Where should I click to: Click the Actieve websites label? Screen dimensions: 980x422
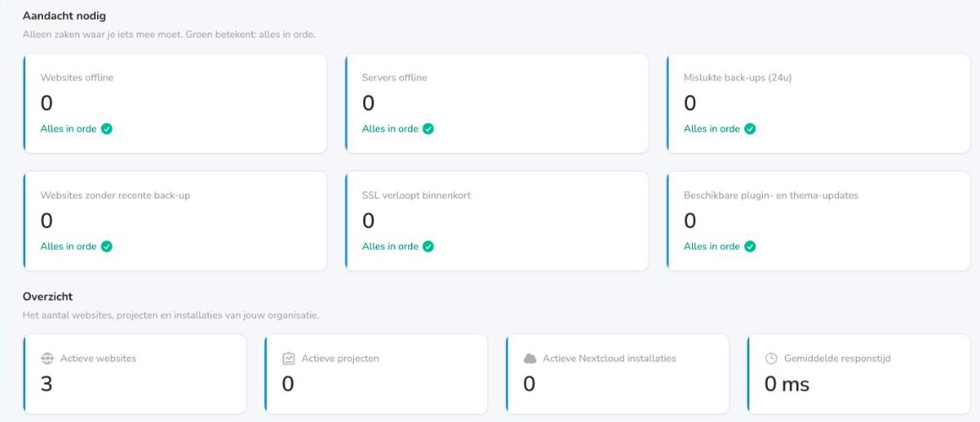pyautogui.click(x=98, y=359)
